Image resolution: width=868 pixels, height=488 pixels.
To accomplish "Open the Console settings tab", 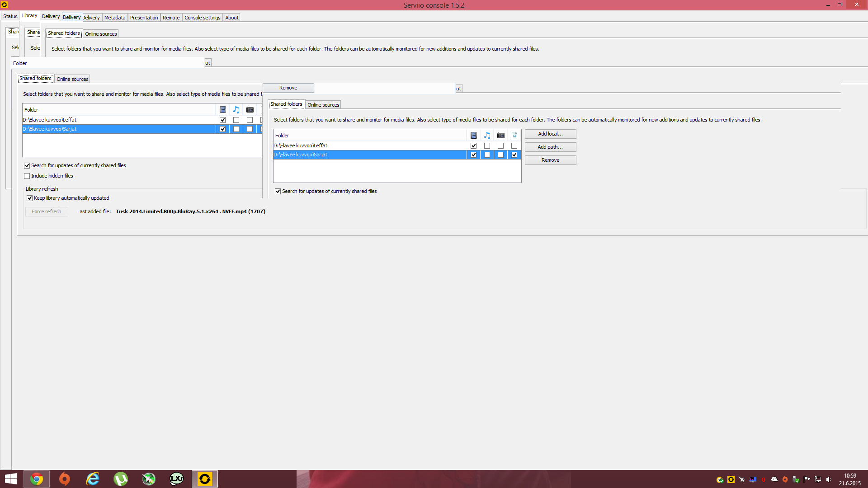I will (x=202, y=18).
